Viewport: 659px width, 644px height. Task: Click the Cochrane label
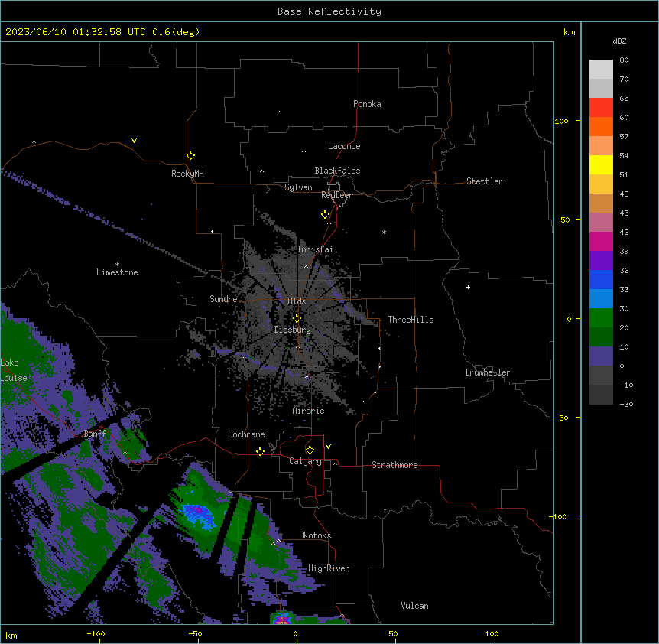click(246, 434)
